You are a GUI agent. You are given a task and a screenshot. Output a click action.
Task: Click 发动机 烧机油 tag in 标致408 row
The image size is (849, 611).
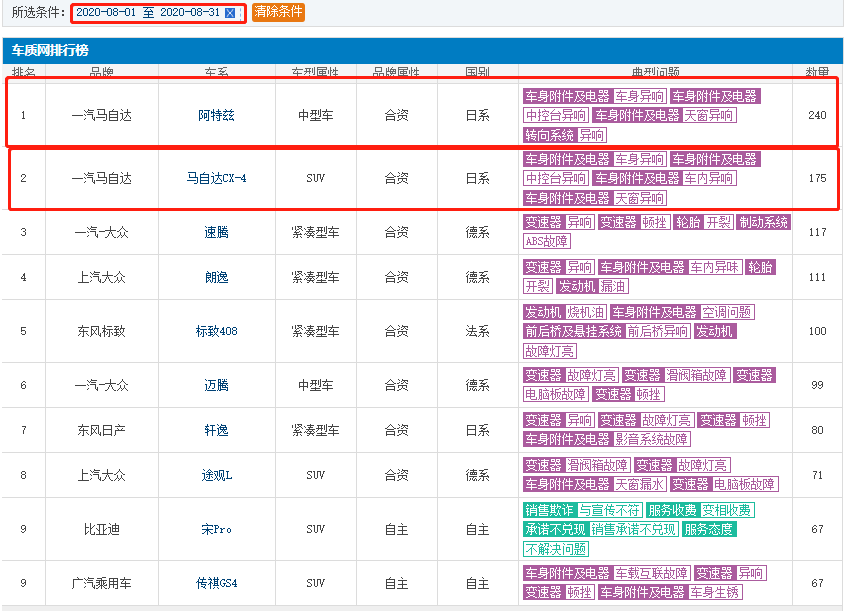[565, 312]
